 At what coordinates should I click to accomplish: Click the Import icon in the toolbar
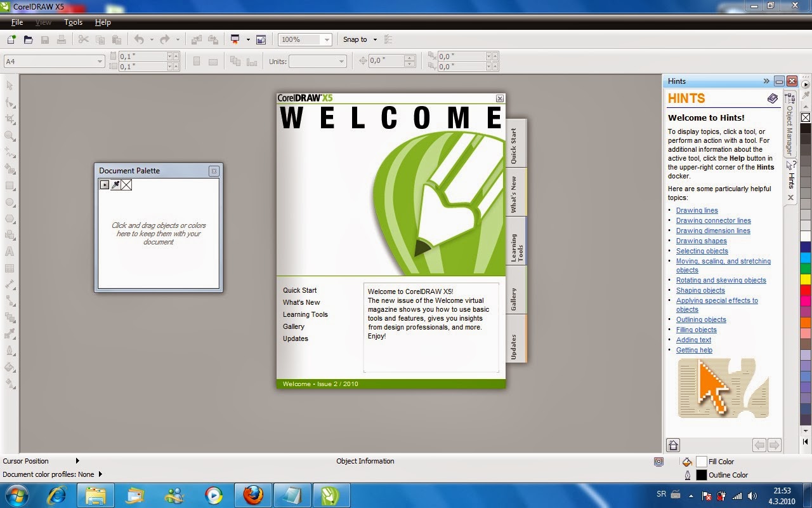click(196, 39)
